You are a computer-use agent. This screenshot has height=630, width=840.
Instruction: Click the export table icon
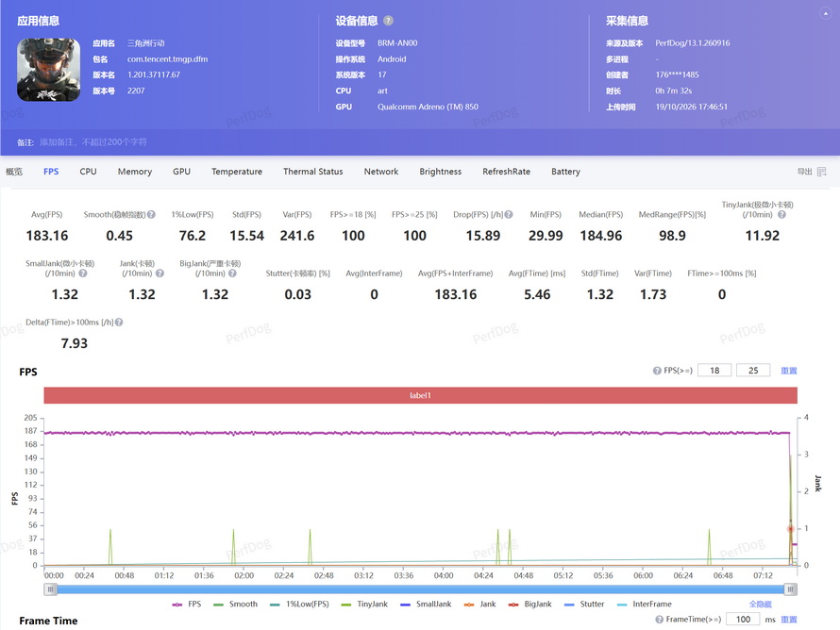pos(822,172)
